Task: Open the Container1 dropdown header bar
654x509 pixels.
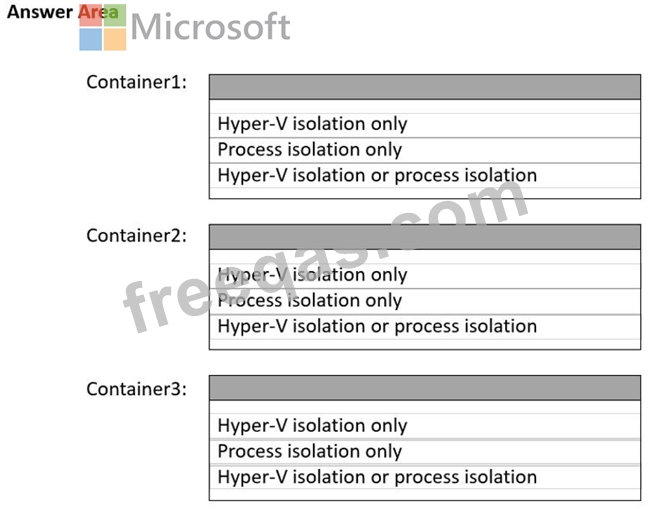Action: click(424, 87)
